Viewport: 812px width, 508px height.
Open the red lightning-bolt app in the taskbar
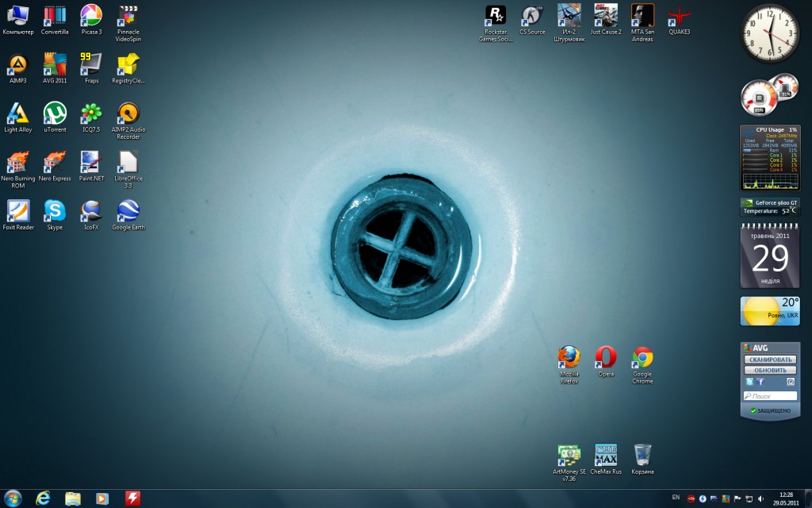[x=132, y=498]
